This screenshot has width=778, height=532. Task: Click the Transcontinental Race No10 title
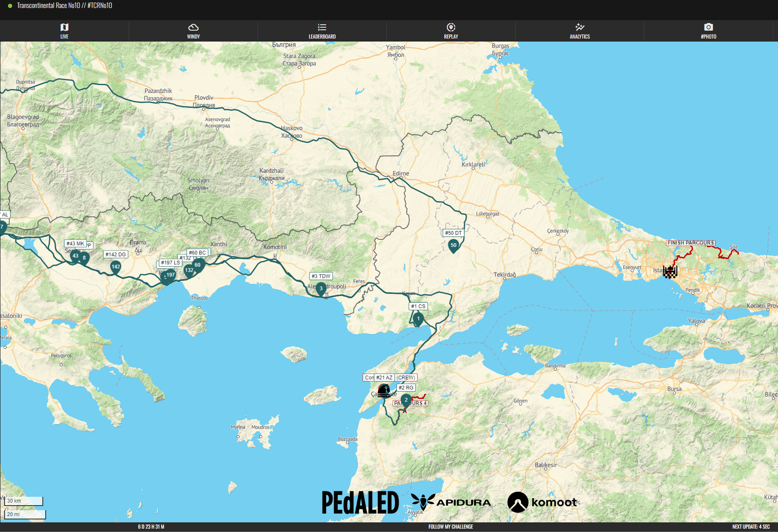coord(65,5)
